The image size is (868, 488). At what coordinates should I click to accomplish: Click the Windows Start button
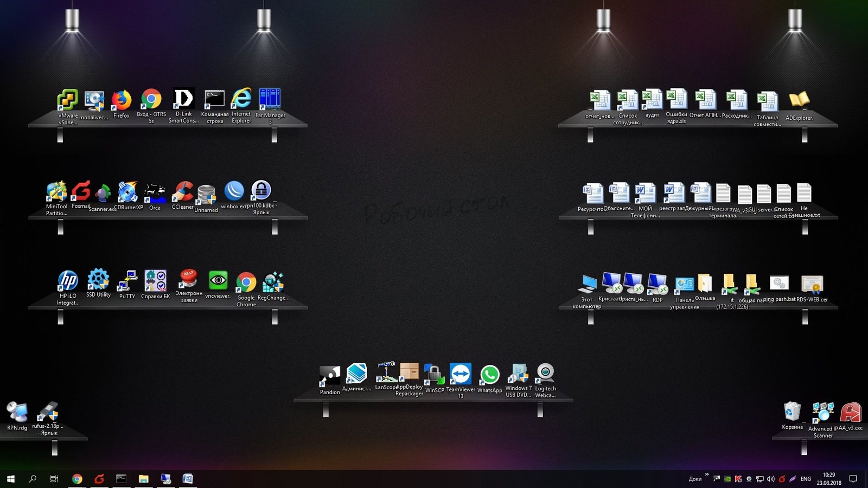(x=10, y=479)
